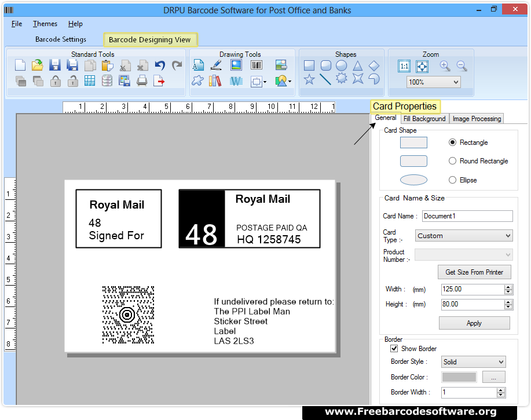531x420 pixels.
Task: Open the Themes menu
Action: pyautogui.click(x=45, y=24)
